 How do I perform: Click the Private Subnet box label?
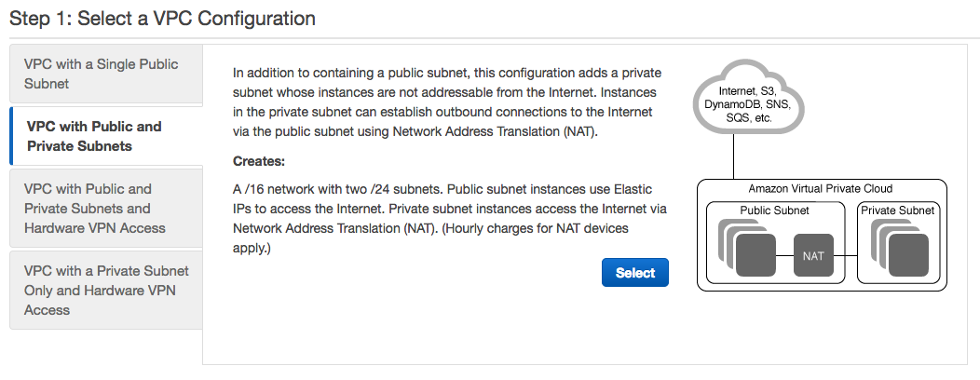pos(897,210)
